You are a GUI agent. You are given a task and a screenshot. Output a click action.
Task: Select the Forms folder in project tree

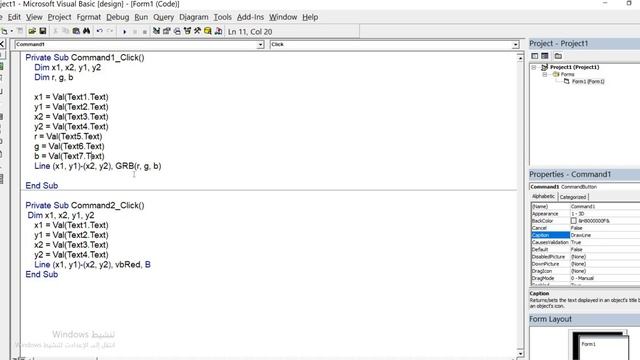click(567, 74)
